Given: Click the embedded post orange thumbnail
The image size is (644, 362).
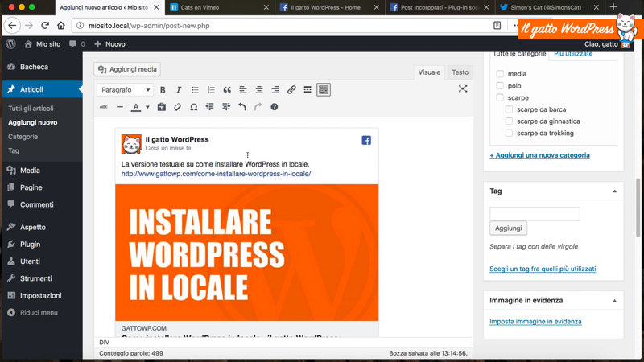Looking at the screenshot, I should point(247,253).
